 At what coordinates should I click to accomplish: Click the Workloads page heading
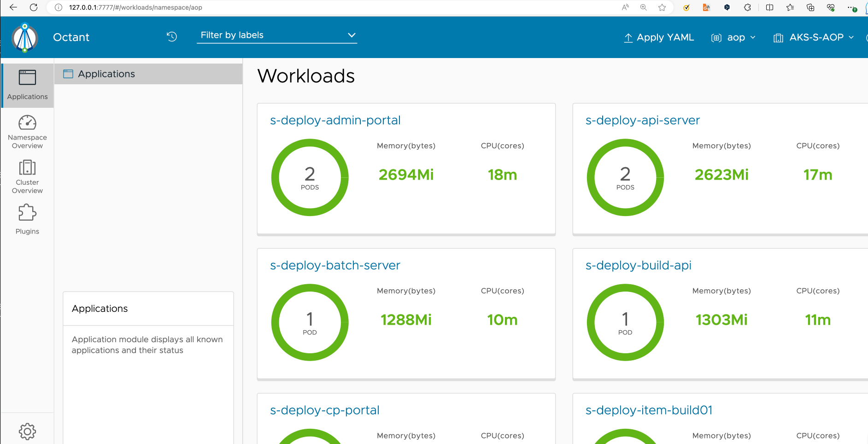[x=306, y=76]
